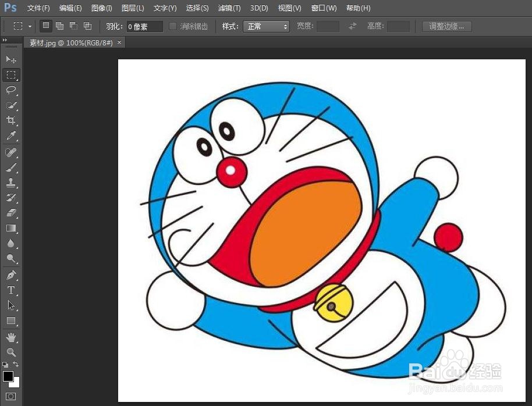532x406 pixels.
Task: Select the Clone Stamp tool
Action: click(x=11, y=183)
